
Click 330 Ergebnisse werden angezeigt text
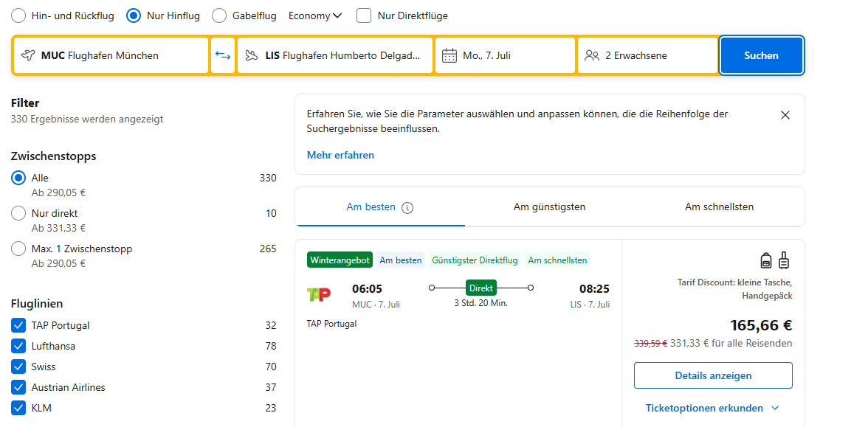[x=87, y=119]
